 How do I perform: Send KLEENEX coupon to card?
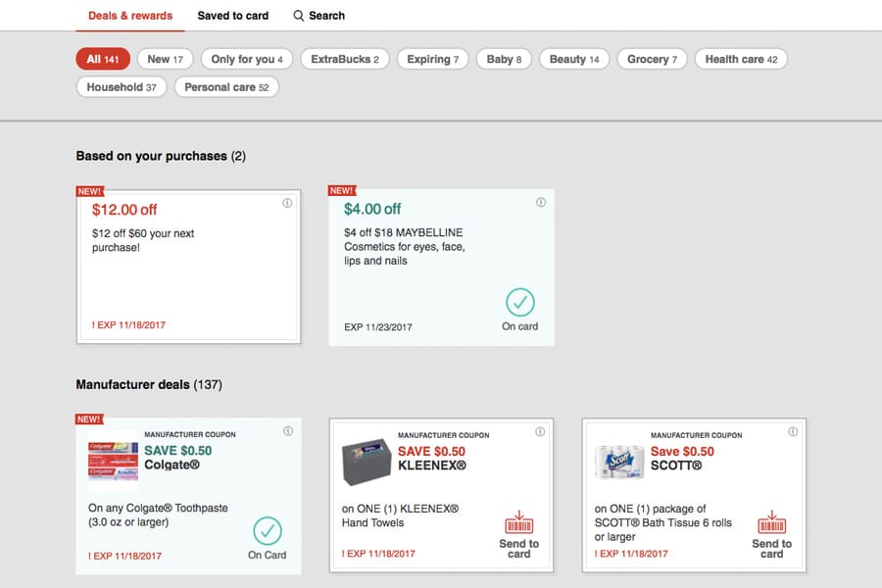[518, 534]
